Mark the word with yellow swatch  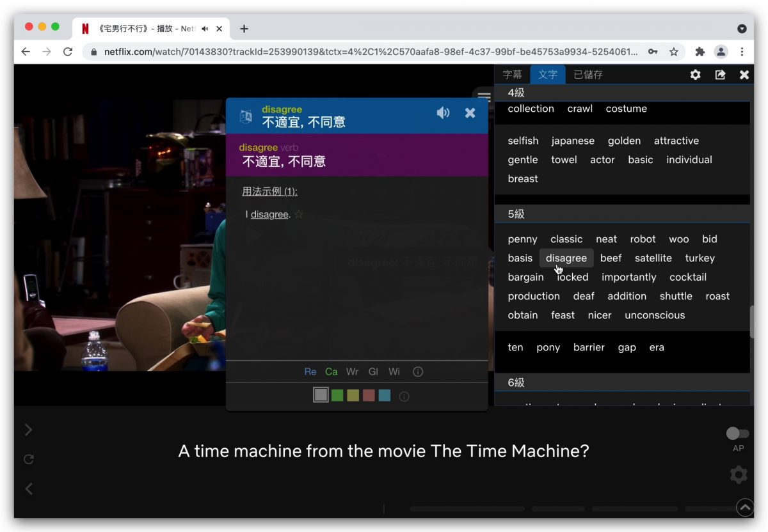coord(353,396)
